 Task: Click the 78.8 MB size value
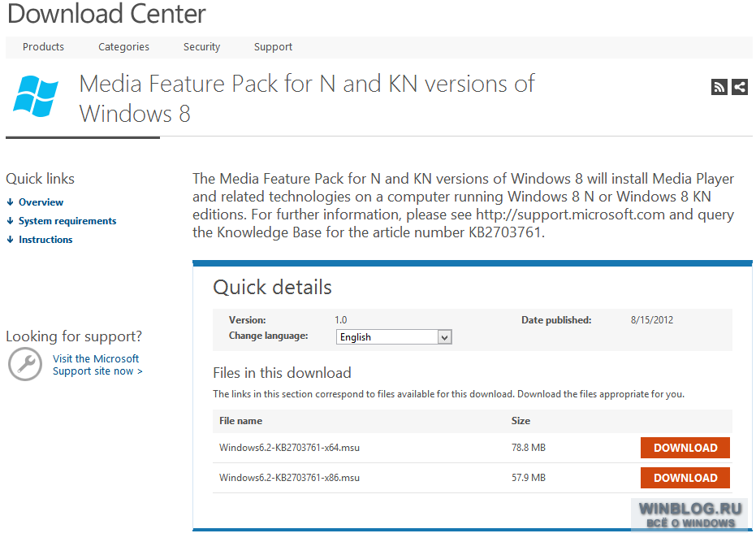[529, 448]
